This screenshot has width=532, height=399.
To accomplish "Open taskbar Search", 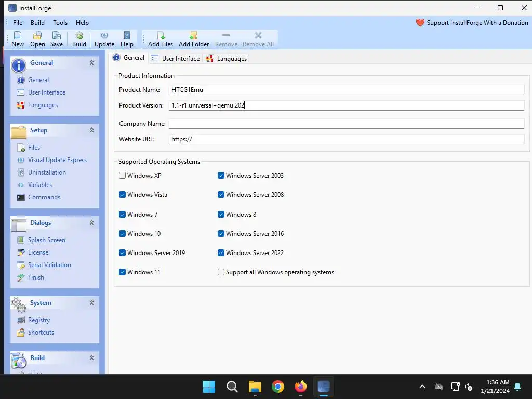I will tap(232, 387).
